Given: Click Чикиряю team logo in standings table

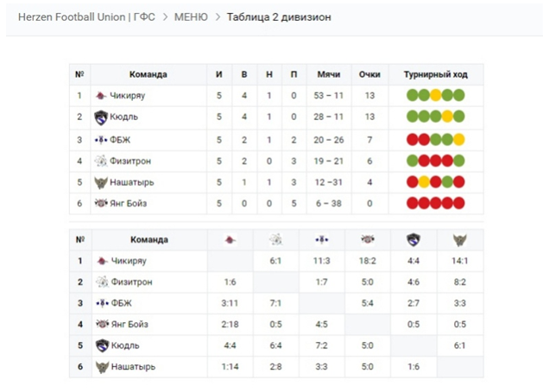Looking at the screenshot, I should pyautogui.click(x=101, y=96).
